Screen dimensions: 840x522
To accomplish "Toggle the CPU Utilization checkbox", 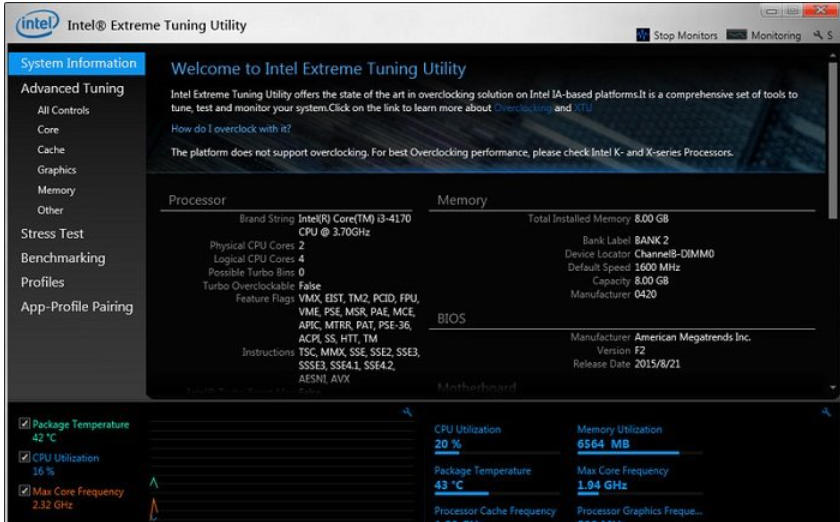I will coord(25,458).
